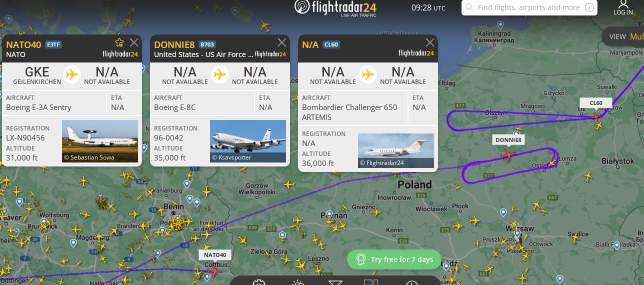Click the red NATO40 aircraft on map
This screenshot has width=644, height=285.
(x=213, y=271)
